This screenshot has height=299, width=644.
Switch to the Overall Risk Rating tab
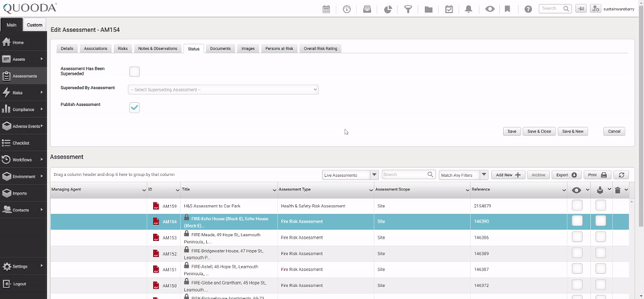coord(320,48)
